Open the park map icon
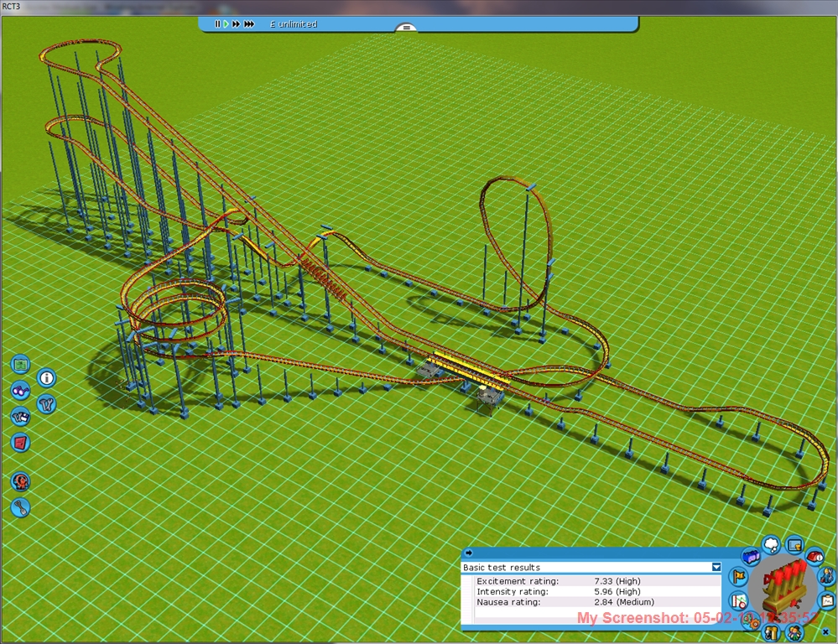This screenshot has width=838, height=644. (x=20, y=365)
